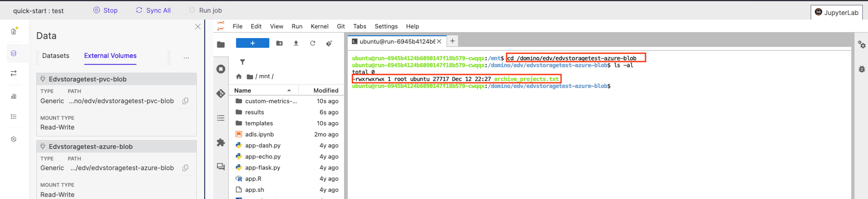Screen dimensions: 868x199
Task: Open the sync arrows sidebar icon
Action: [14, 73]
